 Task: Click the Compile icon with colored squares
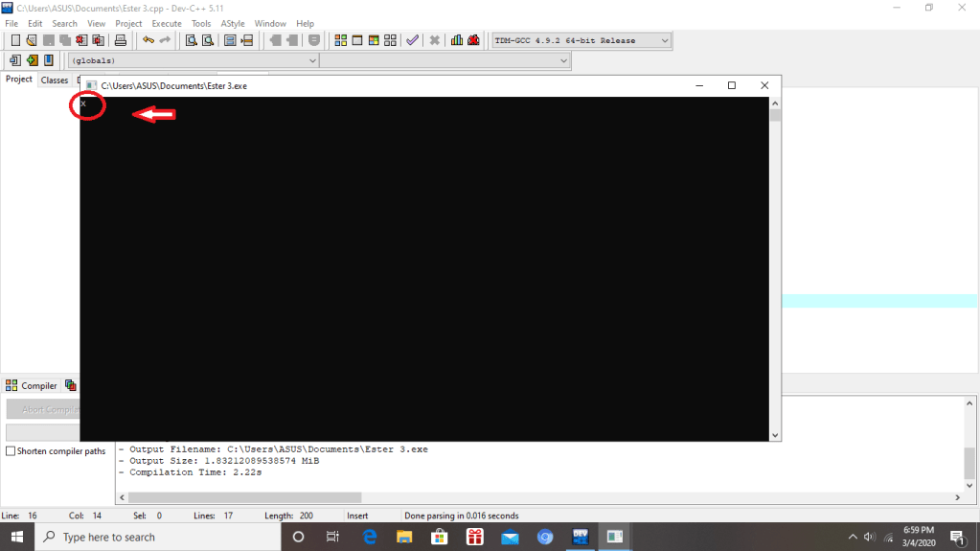(341, 40)
